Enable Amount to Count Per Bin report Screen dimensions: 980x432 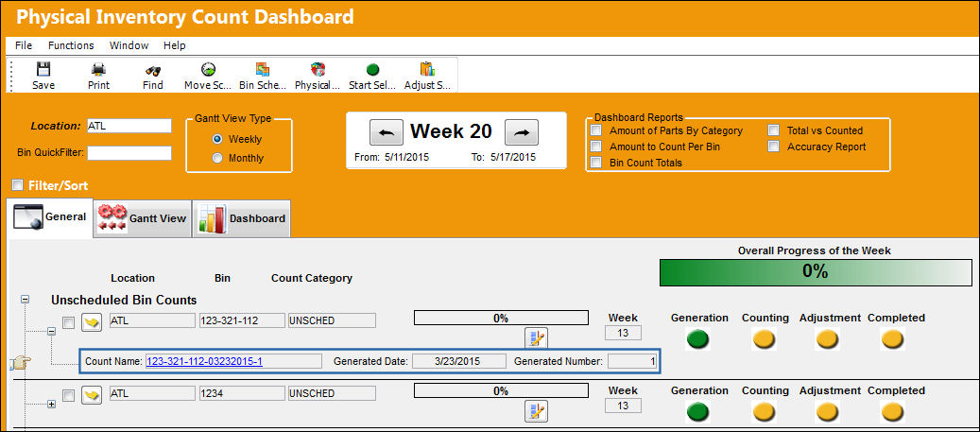point(597,147)
